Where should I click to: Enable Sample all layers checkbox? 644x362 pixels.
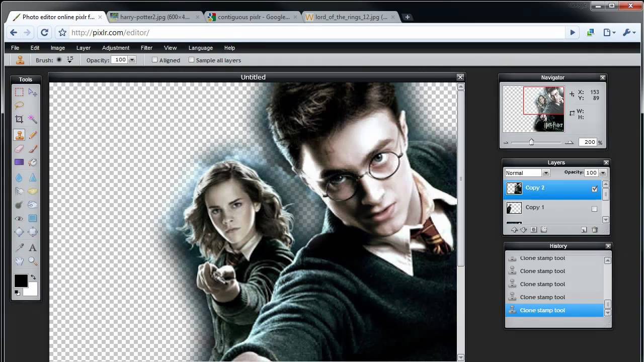click(191, 60)
